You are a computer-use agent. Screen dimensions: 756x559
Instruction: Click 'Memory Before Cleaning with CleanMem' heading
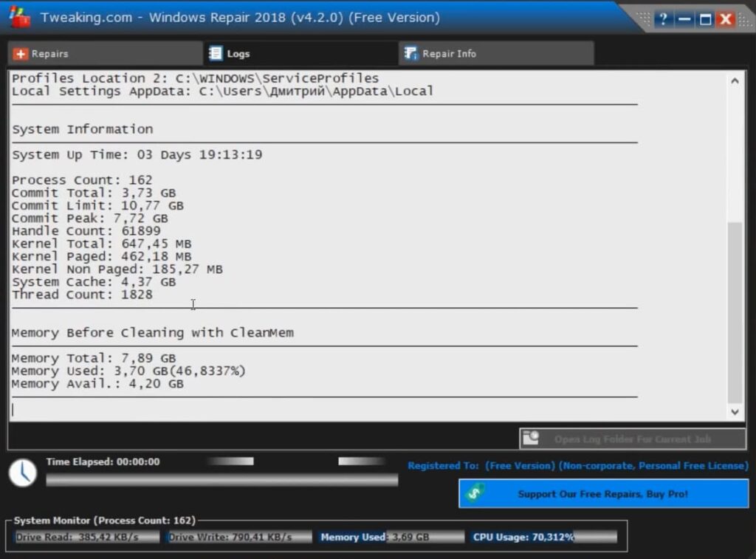pyautogui.click(x=153, y=333)
